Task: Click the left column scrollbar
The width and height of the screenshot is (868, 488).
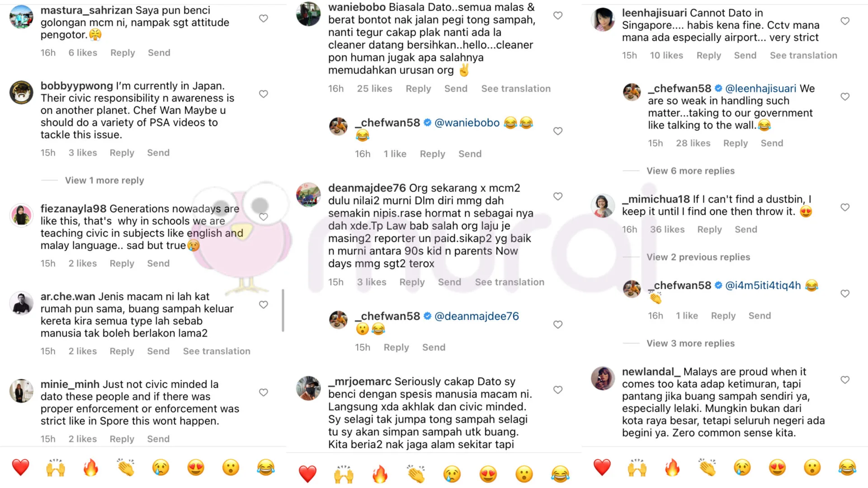Action: [x=283, y=310]
